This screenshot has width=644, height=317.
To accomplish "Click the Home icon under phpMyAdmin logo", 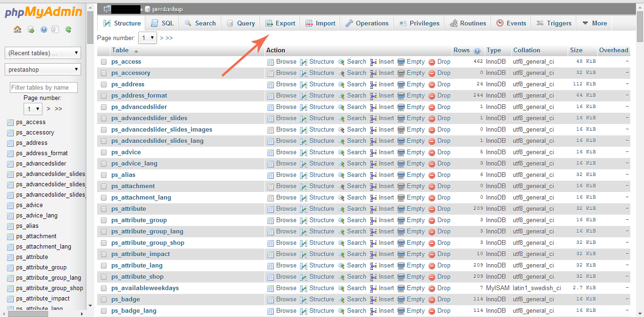I will (17, 30).
